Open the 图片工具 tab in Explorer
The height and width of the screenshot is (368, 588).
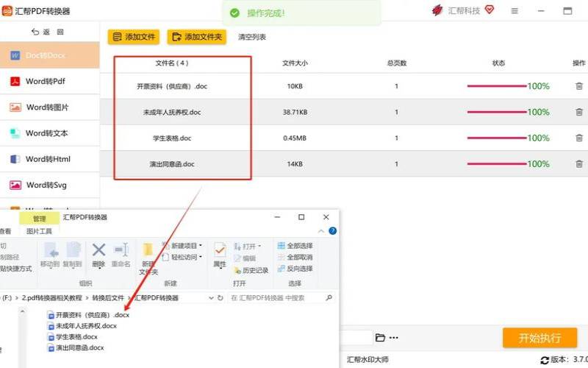pyautogui.click(x=39, y=231)
